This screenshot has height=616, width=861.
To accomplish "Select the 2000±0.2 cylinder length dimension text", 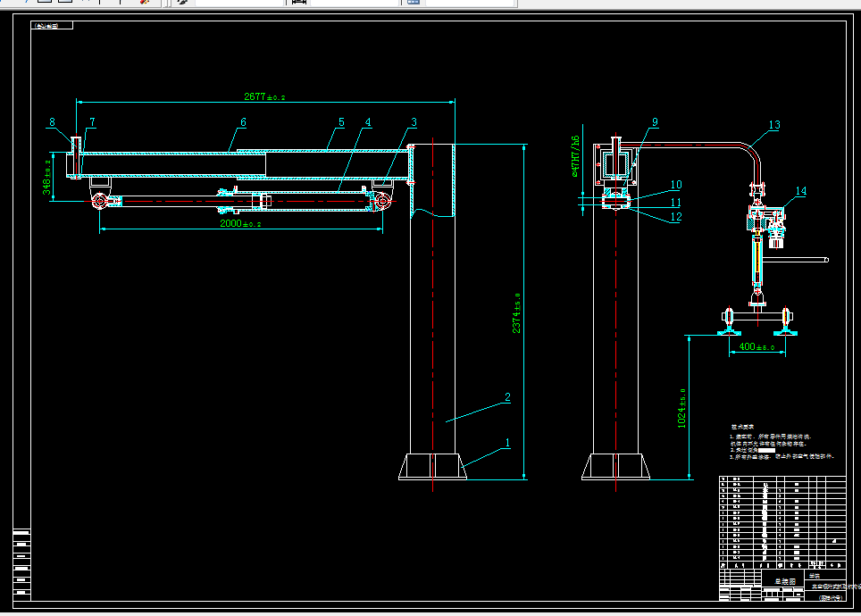I will pos(240,223).
